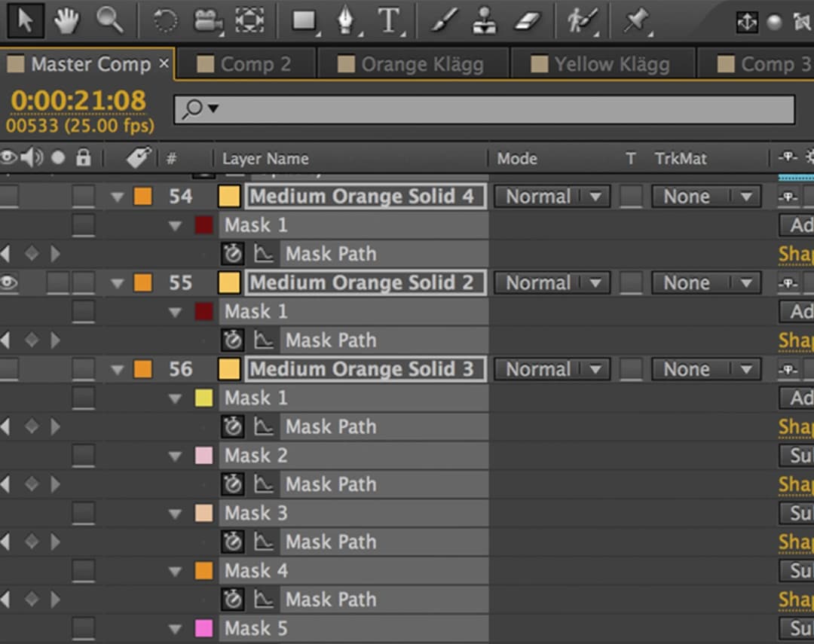The image size is (814, 644).
Task: Toggle lock for Medium Orange Solid 4
Action: (83, 197)
